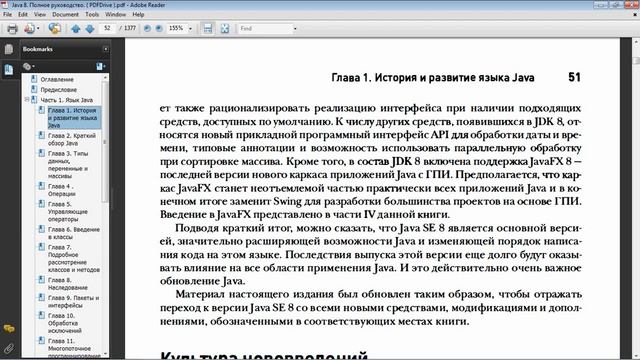Select the Оглавление bookmark
The width and height of the screenshot is (640, 360).
[x=57, y=80]
